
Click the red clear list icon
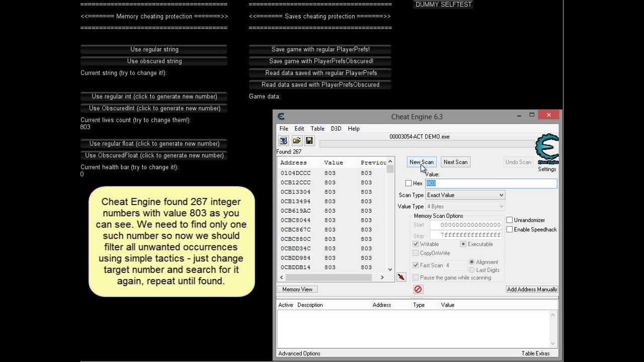pyautogui.click(x=418, y=289)
